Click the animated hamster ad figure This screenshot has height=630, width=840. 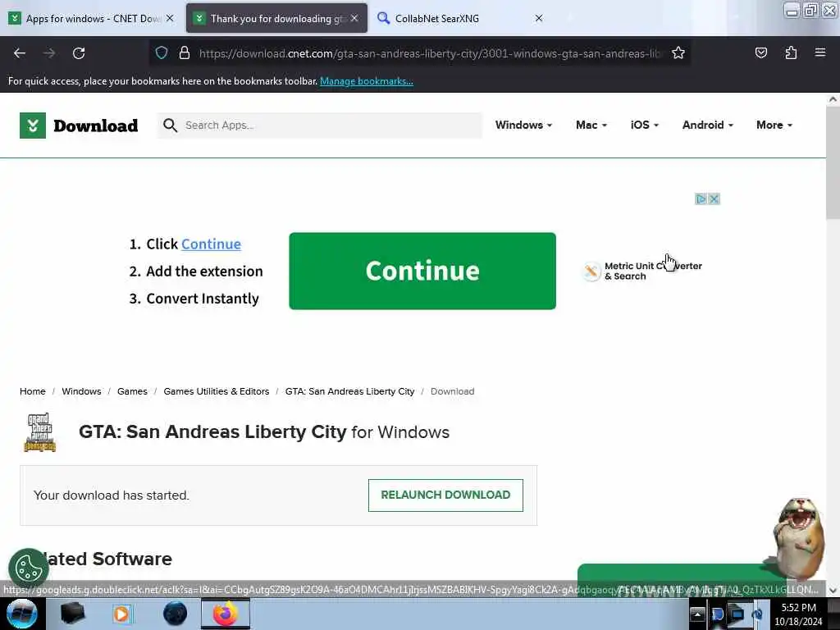pos(798,538)
